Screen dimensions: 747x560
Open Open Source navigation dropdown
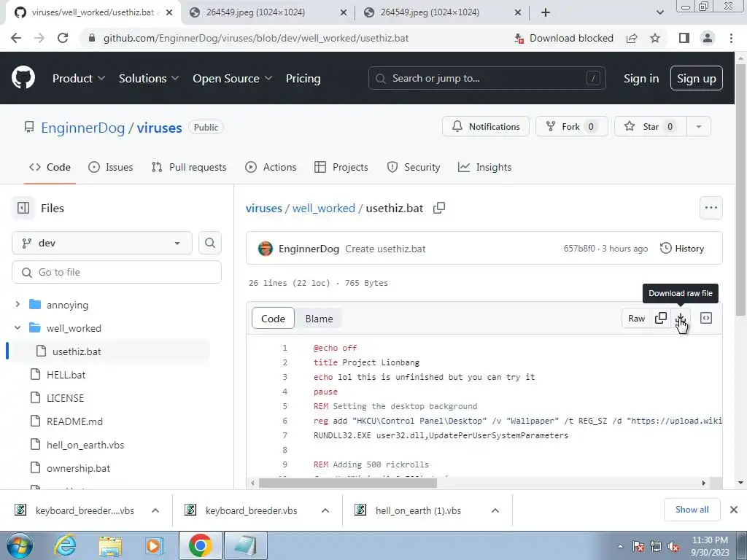point(232,79)
